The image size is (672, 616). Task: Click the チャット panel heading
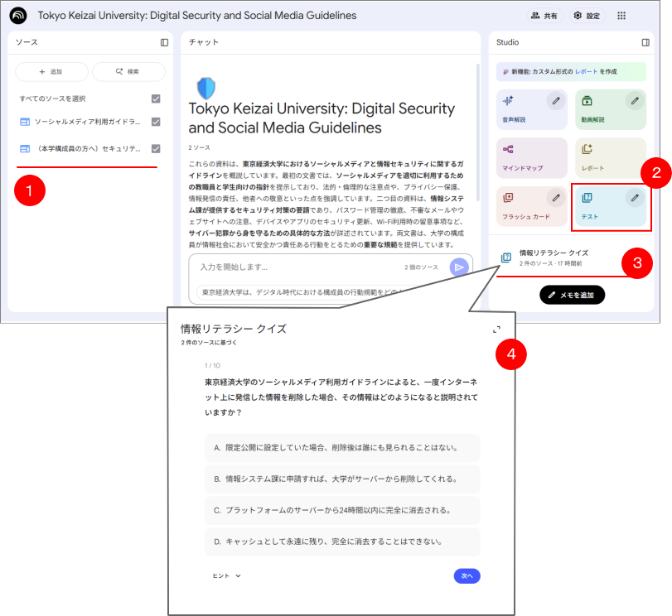tap(204, 42)
